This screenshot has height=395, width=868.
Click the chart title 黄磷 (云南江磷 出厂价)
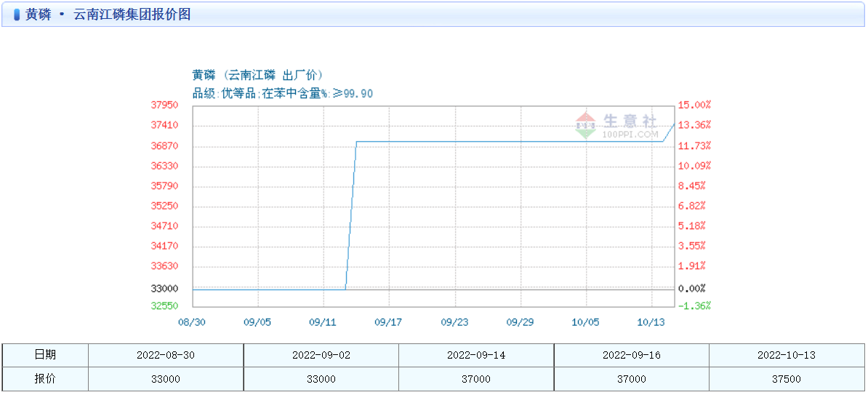[x=257, y=76]
